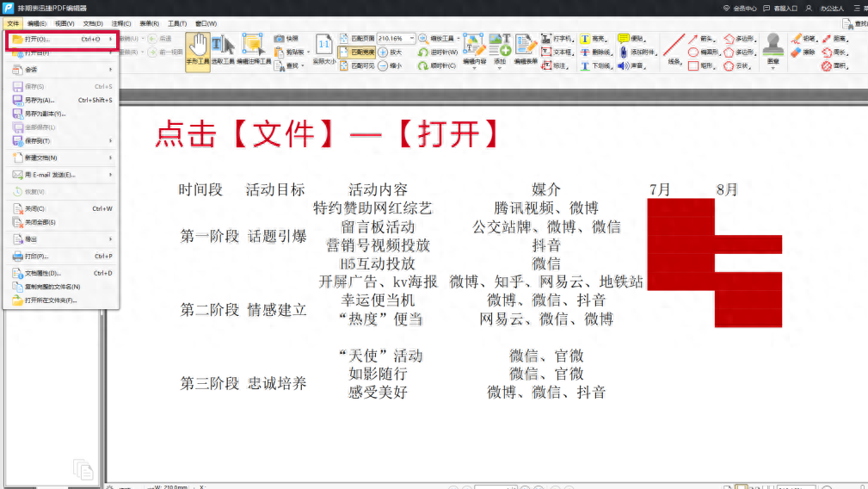The width and height of the screenshot is (868, 489).
Task: Click the Actual Size (实际大小) icon
Action: coord(323,50)
